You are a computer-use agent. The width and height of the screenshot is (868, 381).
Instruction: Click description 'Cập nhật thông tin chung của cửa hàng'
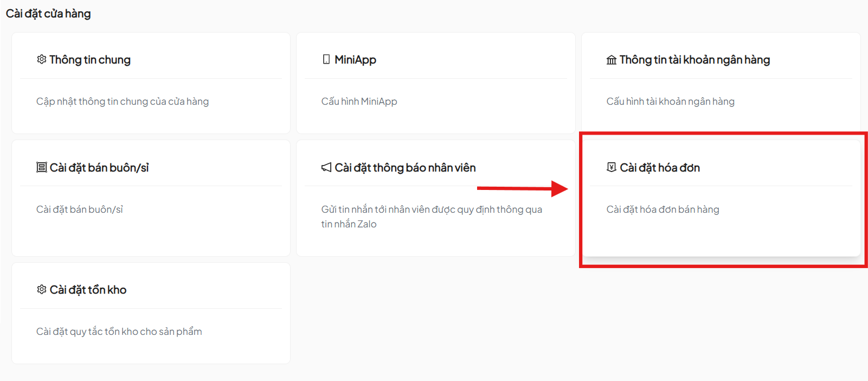[x=123, y=101]
